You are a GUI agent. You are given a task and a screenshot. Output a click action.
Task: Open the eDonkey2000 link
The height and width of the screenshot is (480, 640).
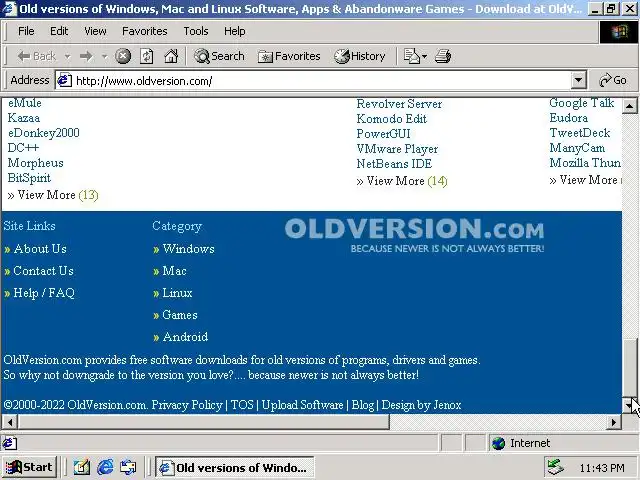tap(44, 133)
